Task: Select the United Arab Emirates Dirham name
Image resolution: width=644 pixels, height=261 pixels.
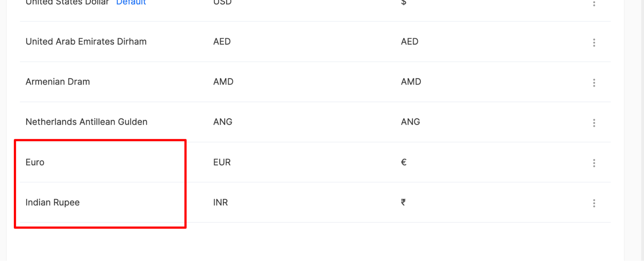Action: tap(86, 42)
